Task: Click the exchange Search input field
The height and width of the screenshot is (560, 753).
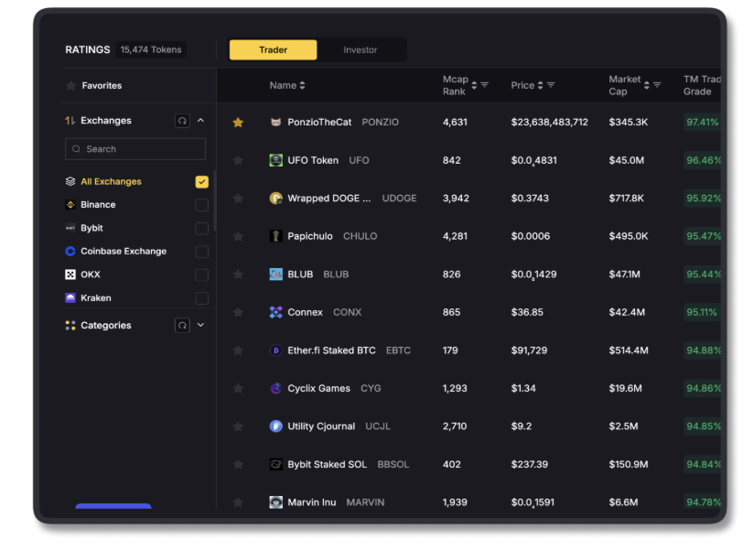Action: 135,149
